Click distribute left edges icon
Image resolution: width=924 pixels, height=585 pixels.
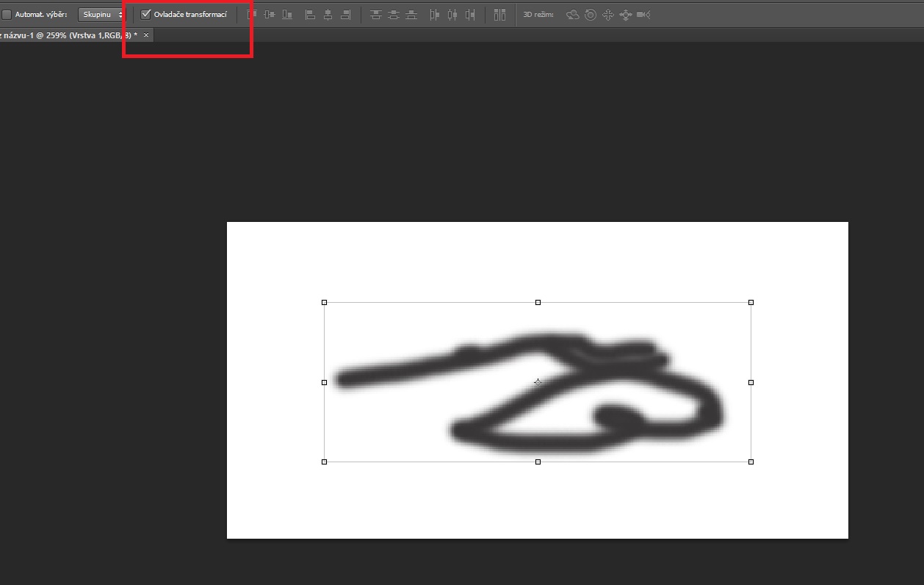[434, 15]
